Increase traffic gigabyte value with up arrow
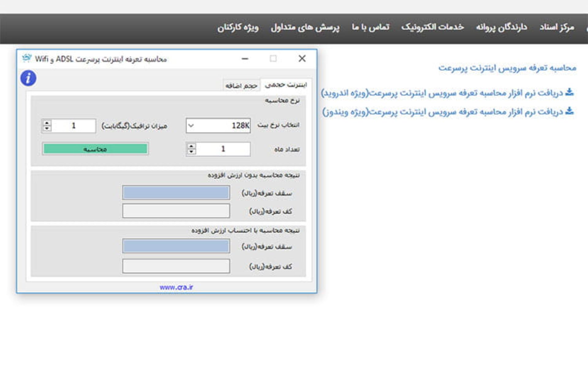This screenshot has height=392, width=588. [x=47, y=123]
